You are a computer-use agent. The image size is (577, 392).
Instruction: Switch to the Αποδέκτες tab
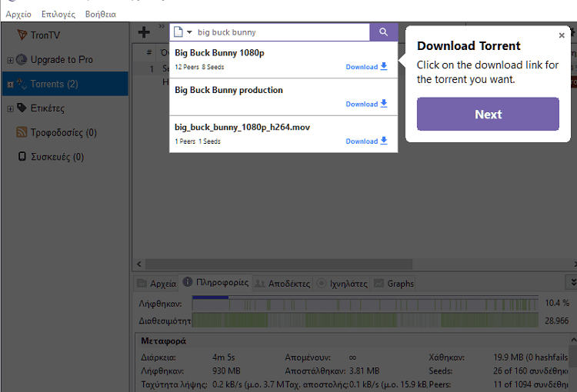click(282, 284)
